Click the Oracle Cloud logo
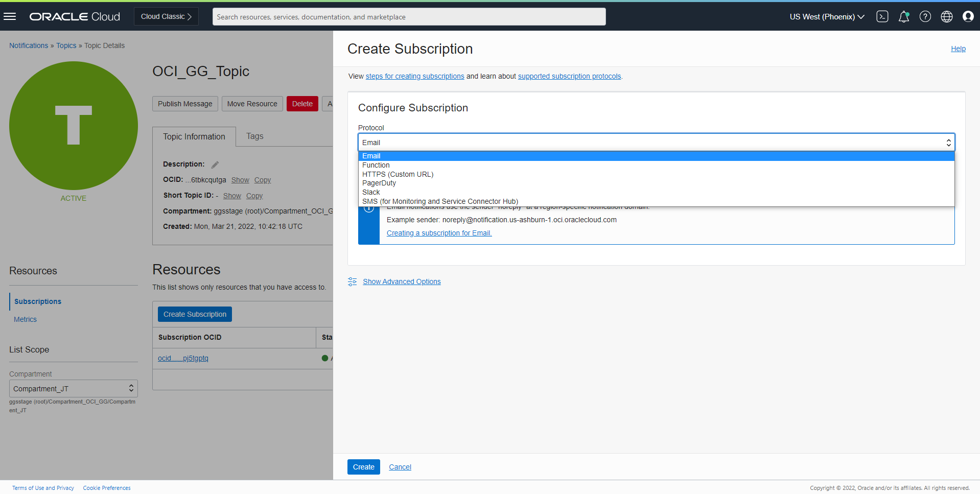This screenshot has width=980, height=494. click(x=75, y=16)
